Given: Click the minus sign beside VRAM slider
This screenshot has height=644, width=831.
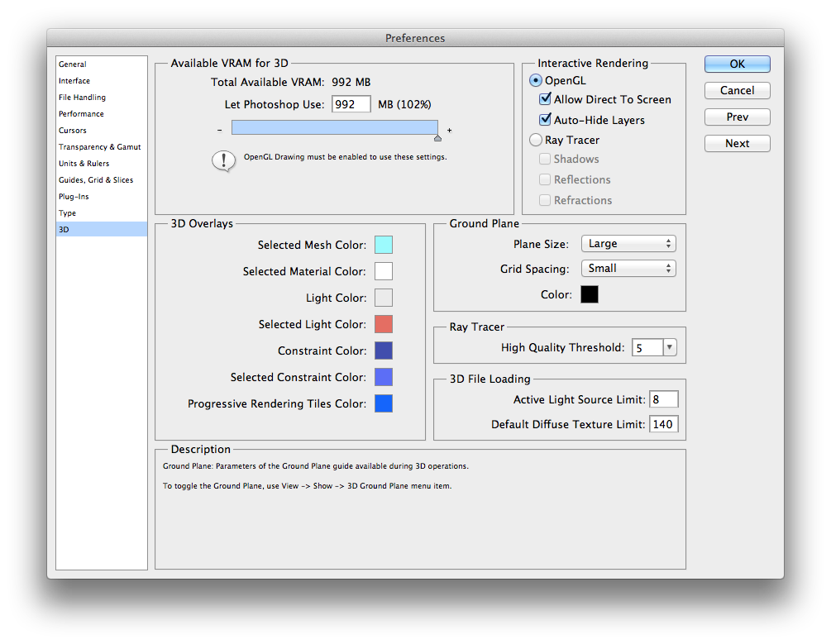Looking at the screenshot, I should click(x=219, y=130).
